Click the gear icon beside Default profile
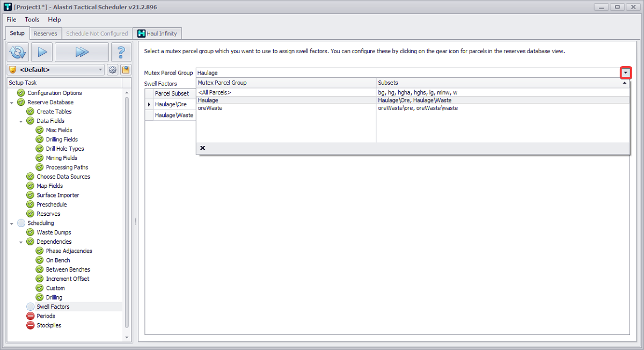 (112, 70)
